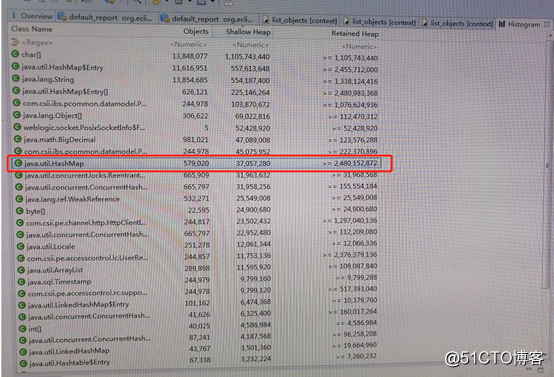Click the class icon beside java.util.Locale

click(20, 246)
